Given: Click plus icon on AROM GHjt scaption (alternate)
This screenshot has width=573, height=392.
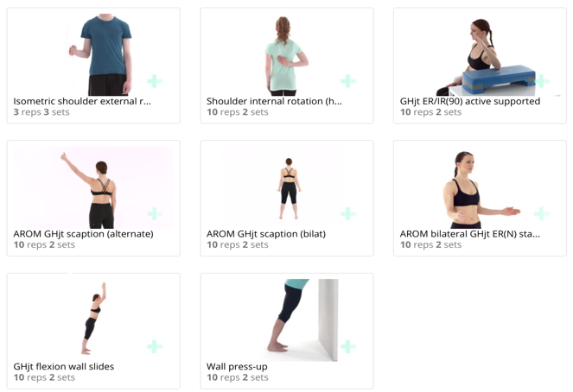Looking at the screenshot, I should pos(155,213).
